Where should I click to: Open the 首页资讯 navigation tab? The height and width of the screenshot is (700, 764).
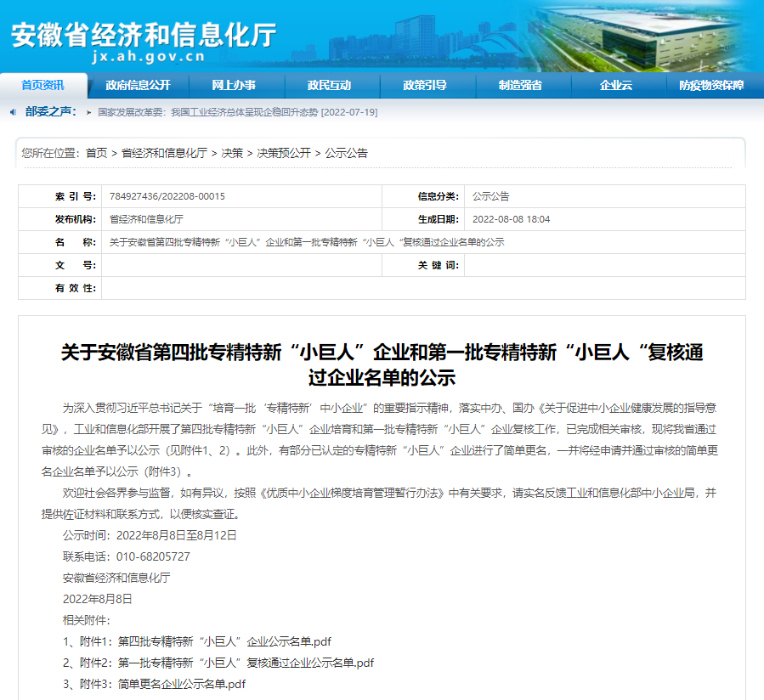42,85
